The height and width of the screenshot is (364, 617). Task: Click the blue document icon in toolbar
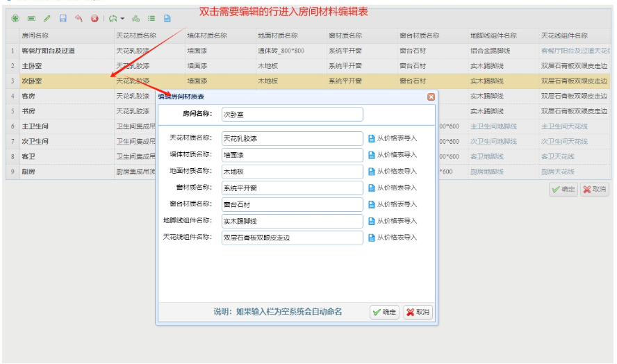tap(167, 18)
